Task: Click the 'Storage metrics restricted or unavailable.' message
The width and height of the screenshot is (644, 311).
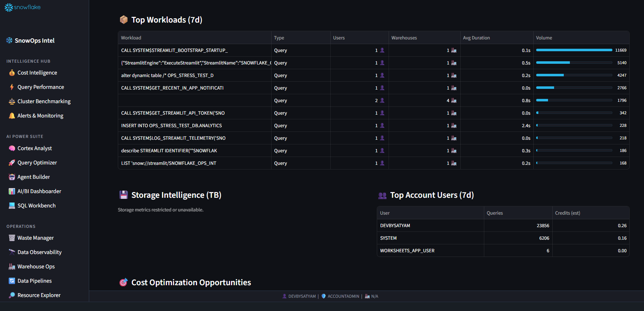Action: tap(160, 210)
